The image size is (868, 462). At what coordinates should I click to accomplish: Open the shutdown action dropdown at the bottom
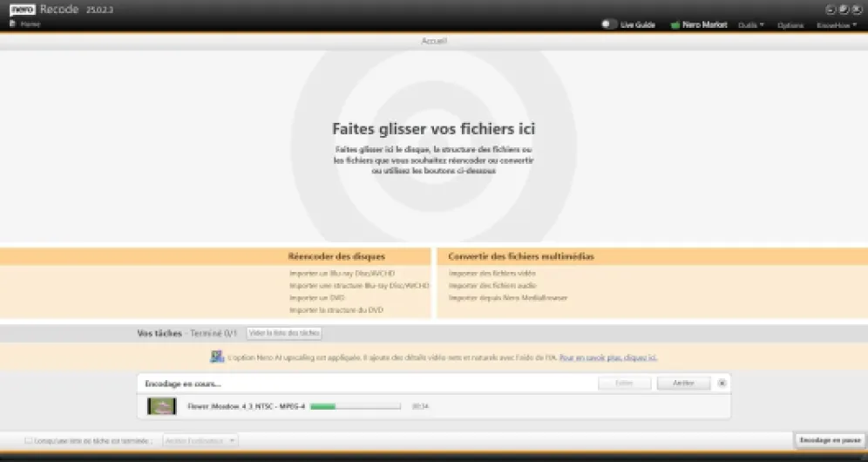coord(200,440)
